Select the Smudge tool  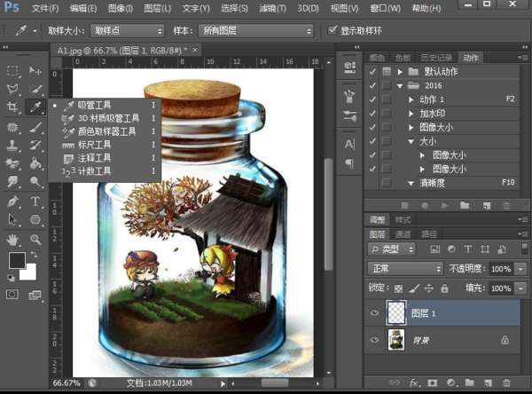(12, 182)
